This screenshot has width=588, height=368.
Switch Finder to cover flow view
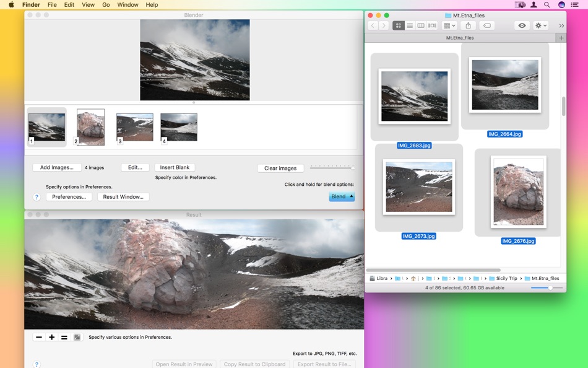pos(433,25)
